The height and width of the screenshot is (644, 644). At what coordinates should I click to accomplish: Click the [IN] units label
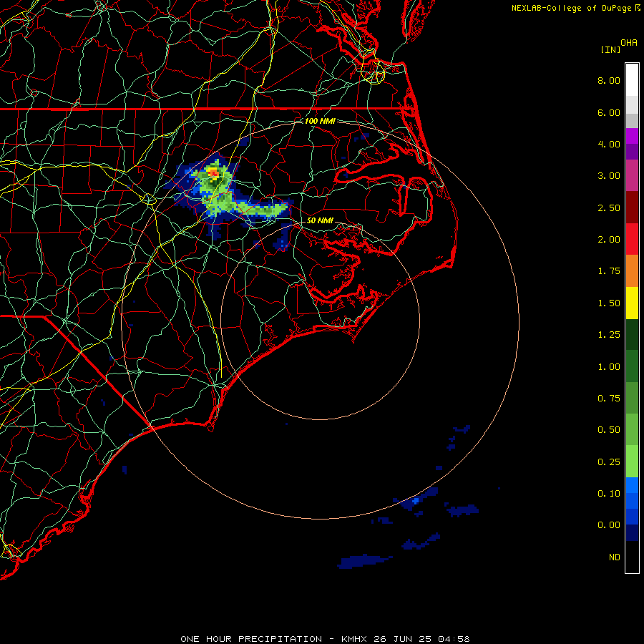click(x=610, y=49)
